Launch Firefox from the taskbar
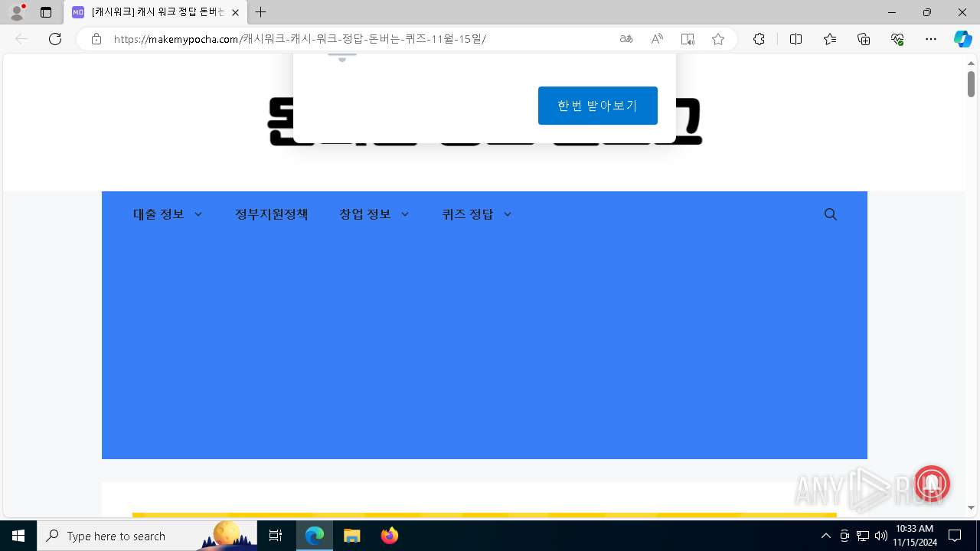980x551 pixels. [x=390, y=536]
